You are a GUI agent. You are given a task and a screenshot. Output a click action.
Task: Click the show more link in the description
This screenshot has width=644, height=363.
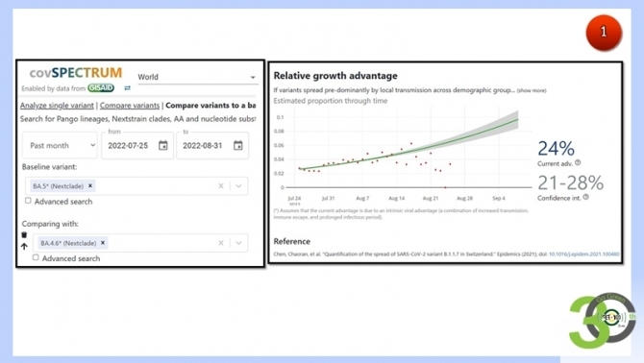pyautogui.click(x=532, y=90)
